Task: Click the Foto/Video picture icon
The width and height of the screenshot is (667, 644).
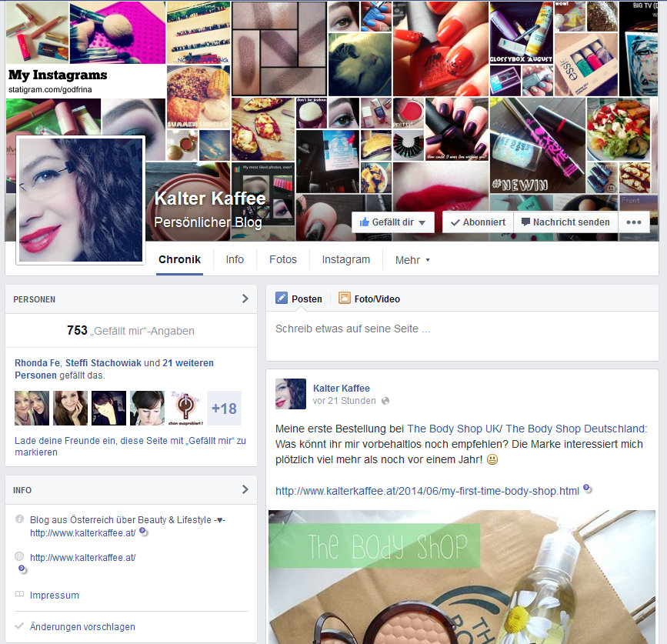Action: 344,298
